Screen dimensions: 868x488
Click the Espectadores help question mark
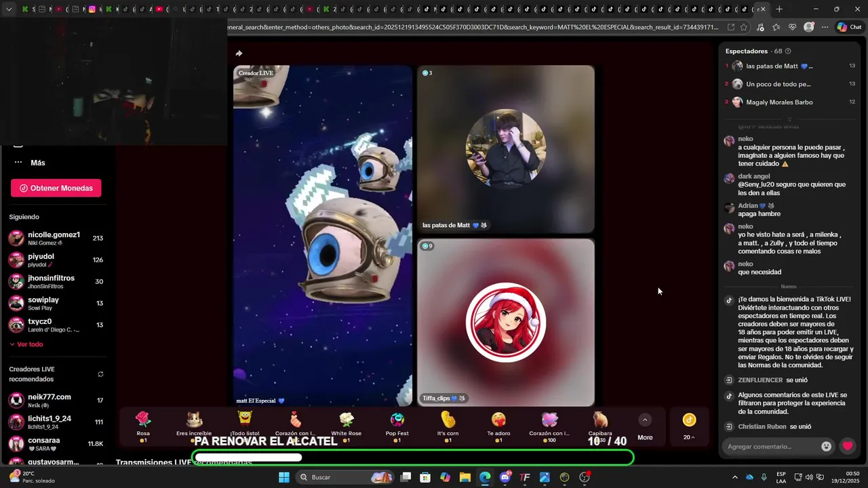click(787, 51)
